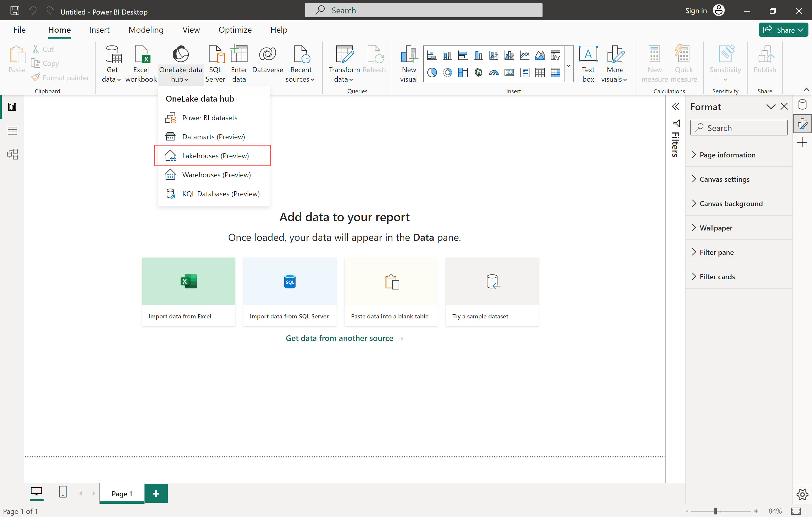Open the File menu
The width and height of the screenshot is (812, 518).
point(19,30)
